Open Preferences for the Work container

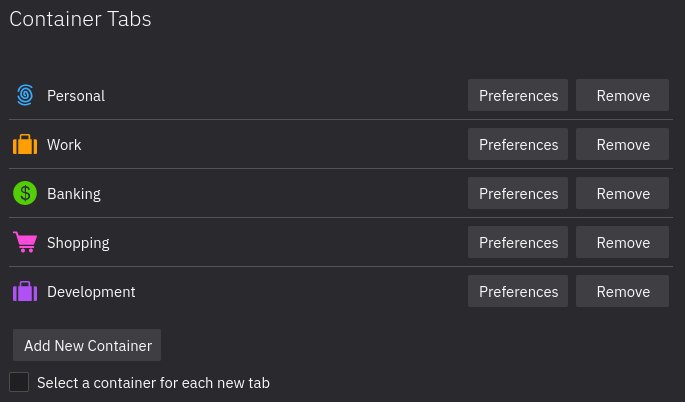518,144
